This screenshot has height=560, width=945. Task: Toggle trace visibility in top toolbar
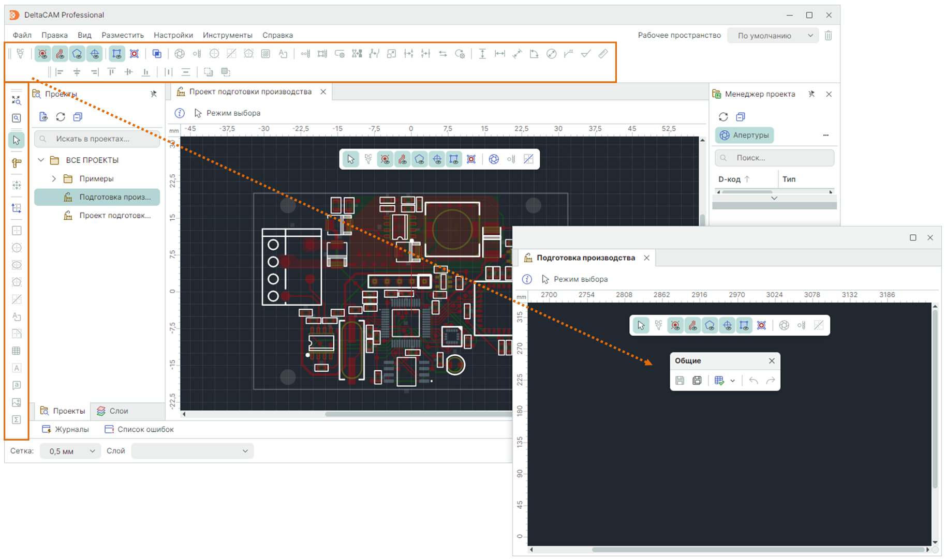(60, 54)
